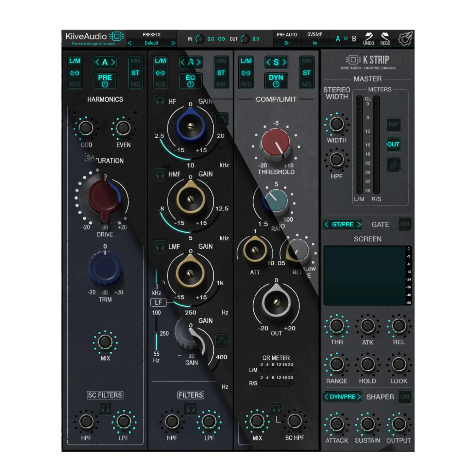The width and height of the screenshot is (476, 476).
Task: Click the gate SCREEN display
Action: pos(365,276)
